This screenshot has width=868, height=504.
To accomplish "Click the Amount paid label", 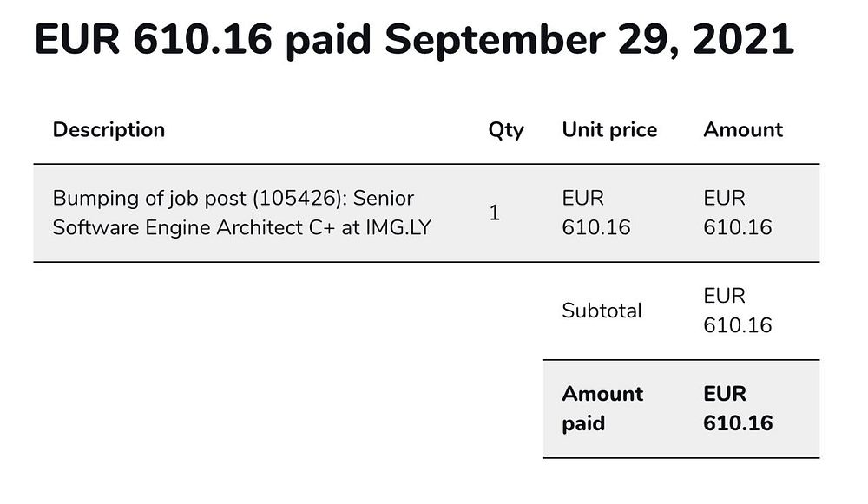I will 602,409.
